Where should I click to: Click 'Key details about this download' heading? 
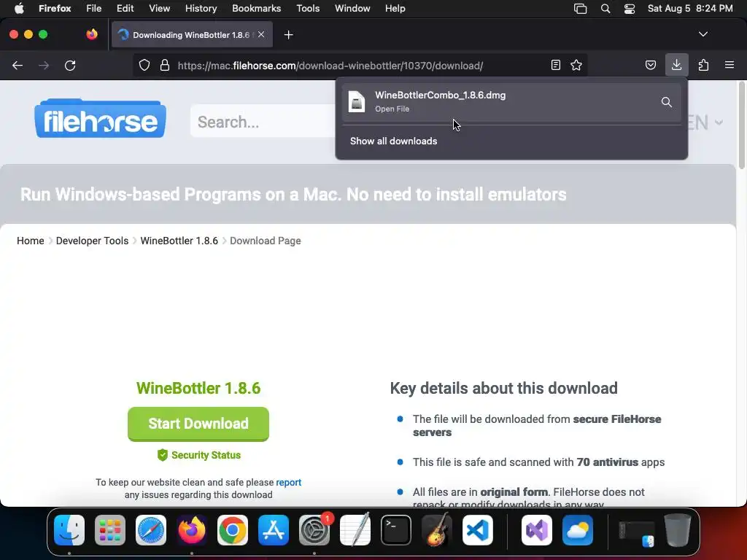coord(503,388)
